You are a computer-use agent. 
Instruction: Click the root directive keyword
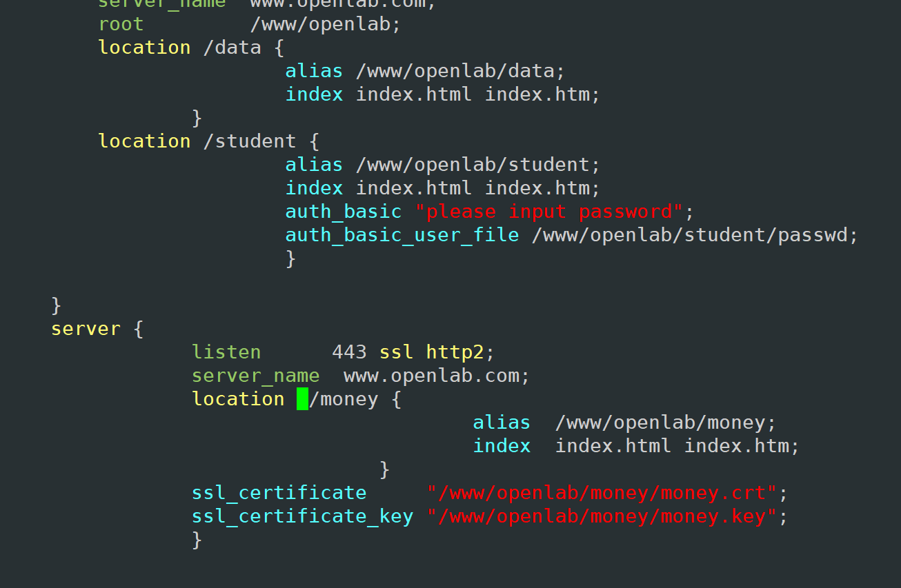tap(121, 23)
